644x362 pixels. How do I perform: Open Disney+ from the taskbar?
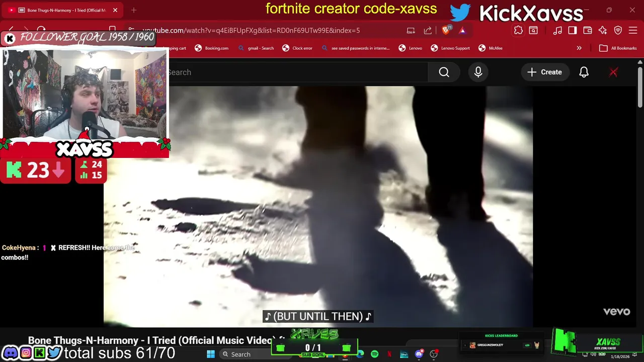pyautogui.click(x=404, y=354)
